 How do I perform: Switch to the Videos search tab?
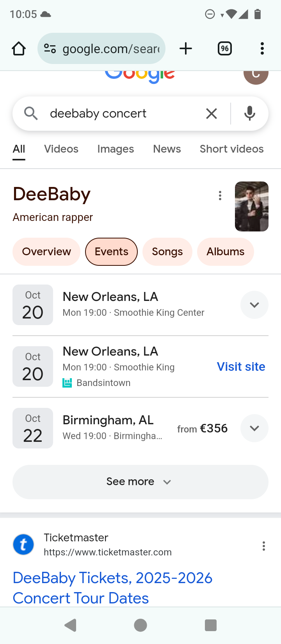pyautogui.click(x=61, y=149)
